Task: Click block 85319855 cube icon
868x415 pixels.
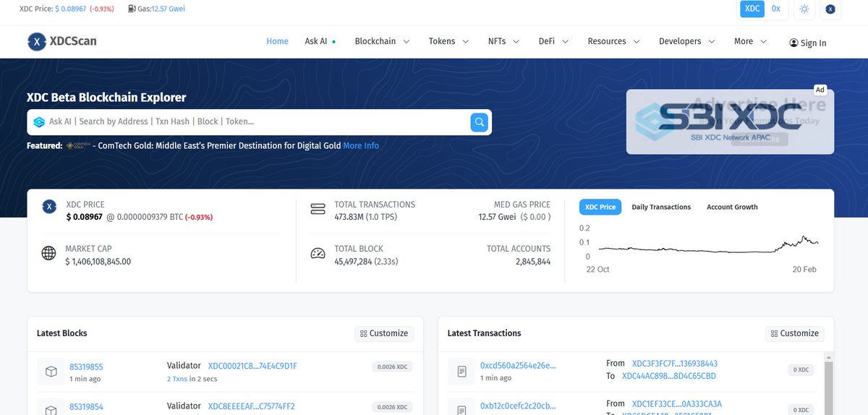Action: (x=51, y=372)
